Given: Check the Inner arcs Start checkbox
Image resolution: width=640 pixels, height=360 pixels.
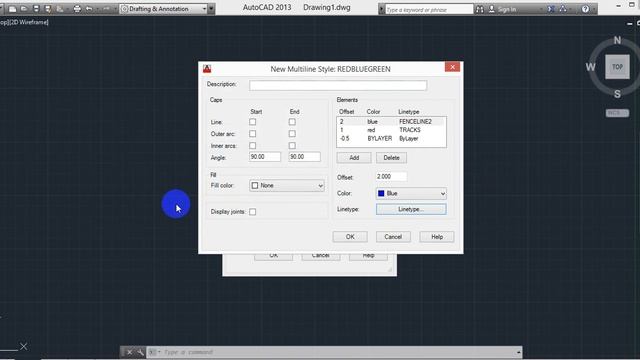Looking at the screenshot, I should click(x=253, y=146).
